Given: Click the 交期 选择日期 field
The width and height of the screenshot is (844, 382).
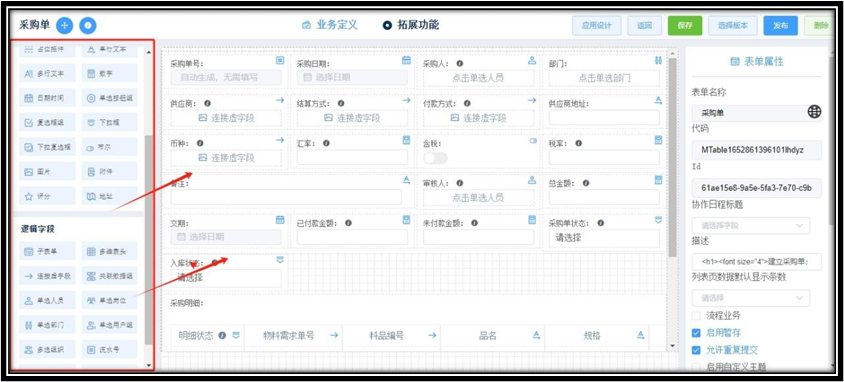Looking at the screenshot, I should (x=226, y=237).
